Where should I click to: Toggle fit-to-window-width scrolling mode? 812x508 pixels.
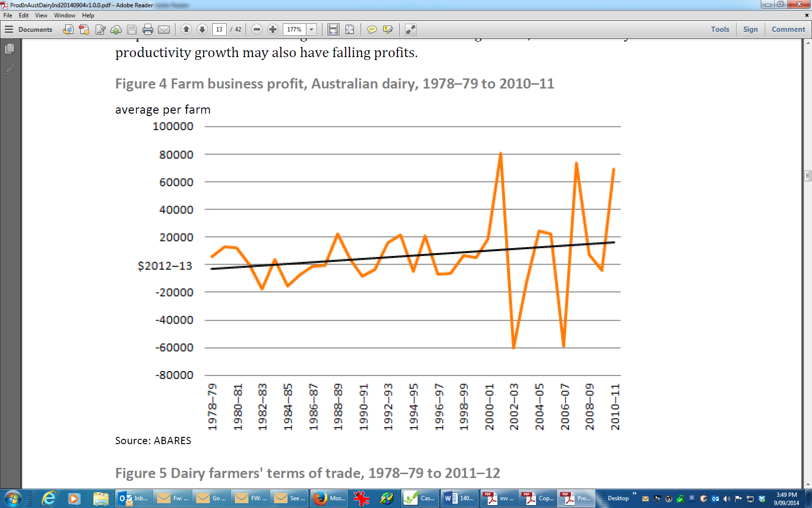point(333,30)
